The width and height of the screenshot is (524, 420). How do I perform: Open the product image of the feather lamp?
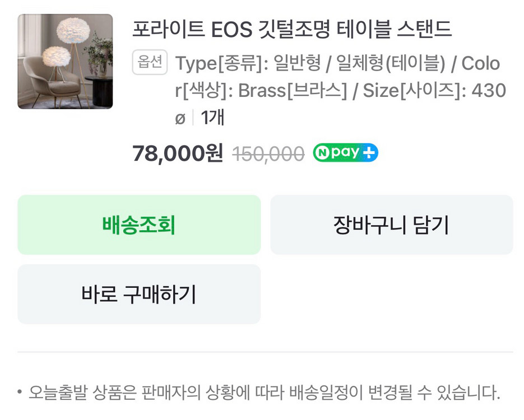64,62
